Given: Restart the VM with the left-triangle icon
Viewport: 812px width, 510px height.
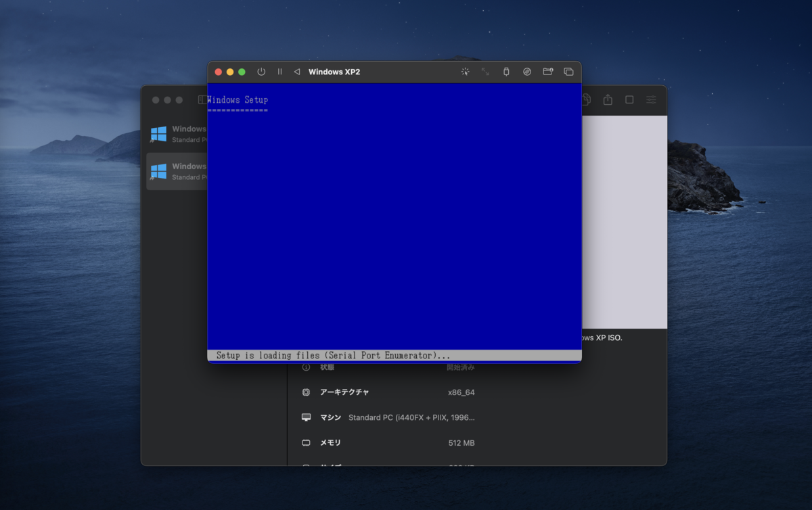Looking at the screenshot, I should coord(296,72).
